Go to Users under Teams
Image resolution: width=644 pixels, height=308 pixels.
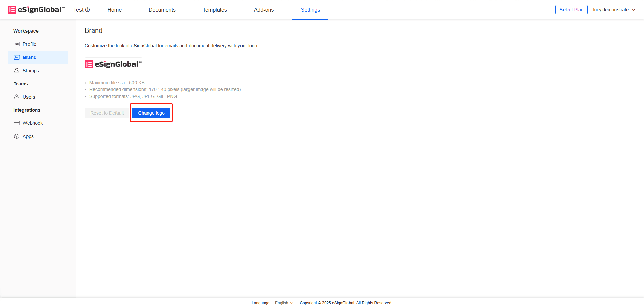tap(38, 97)
